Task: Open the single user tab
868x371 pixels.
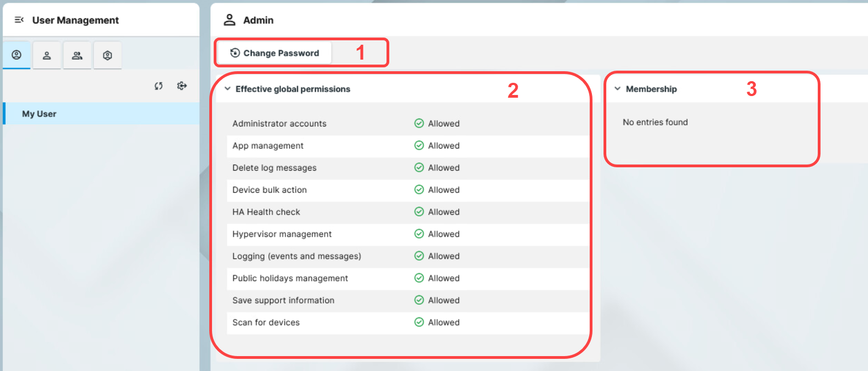Action: (47, 55)
